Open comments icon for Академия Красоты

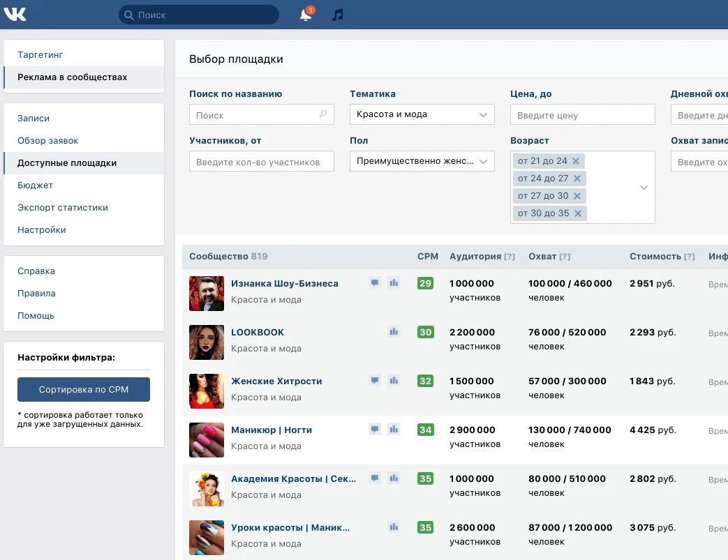[375, 478]
